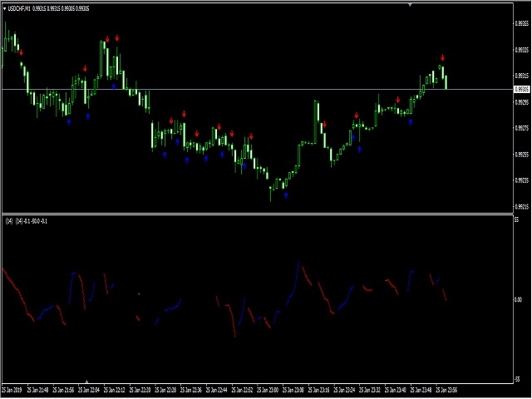Click the 0.99315 price scale label
Image resolution: width=532 pixels, height=399 pixels.
coord(522,76)
